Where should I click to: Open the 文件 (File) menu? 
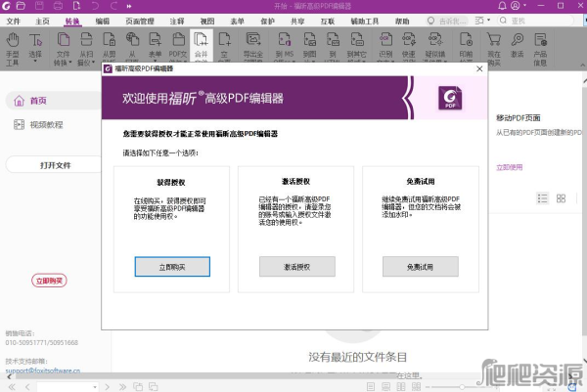(14, 22)
